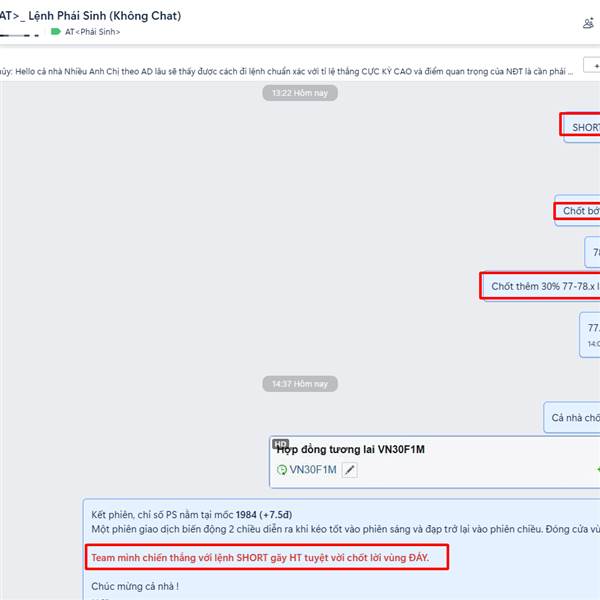Click the 'Chúc mừng cả nhà !' text
The width and height of the screenshot is (600, 600).
click(135, 586)
